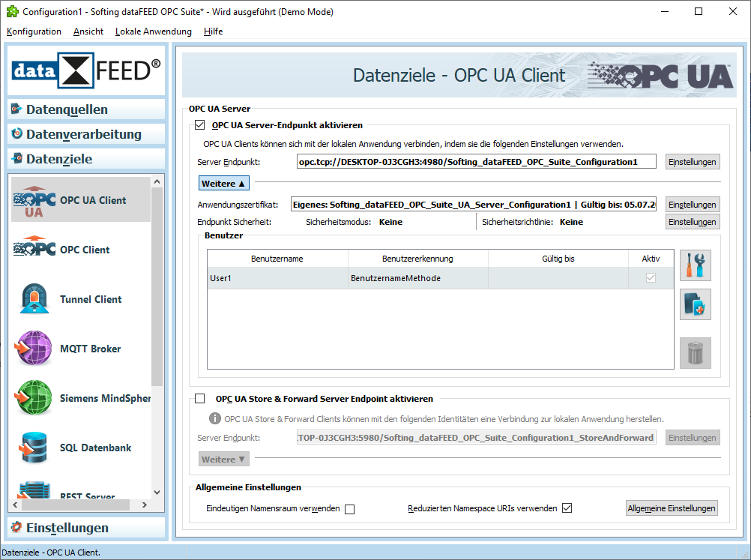
Task: Click the destination list's right scroll arrow
Action: click(145, 505)
